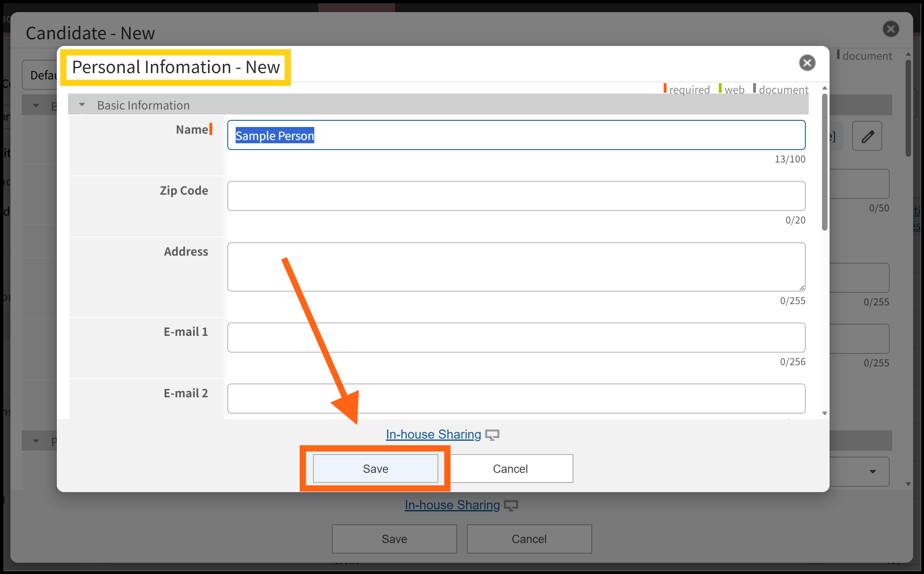The width and height of the screenshot is (924, 574).
Task: Close the Personal Information dialog
Action: [x=807, y=63]
